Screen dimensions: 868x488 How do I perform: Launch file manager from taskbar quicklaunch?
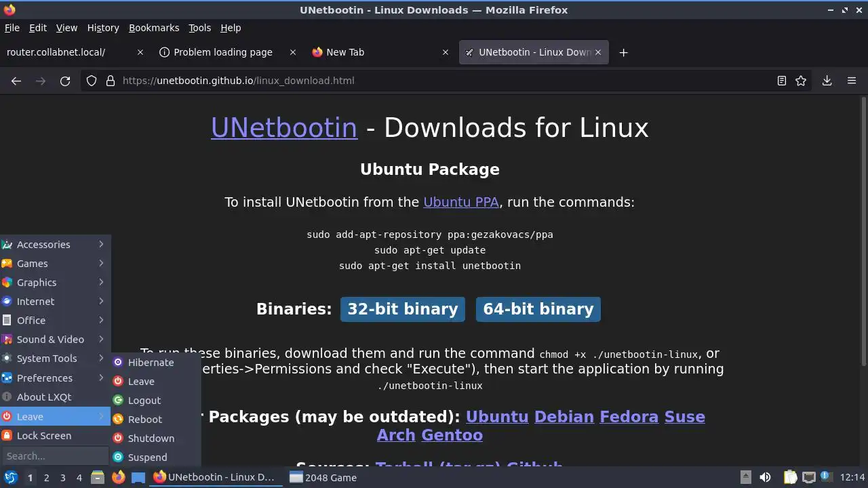point(98,477)
